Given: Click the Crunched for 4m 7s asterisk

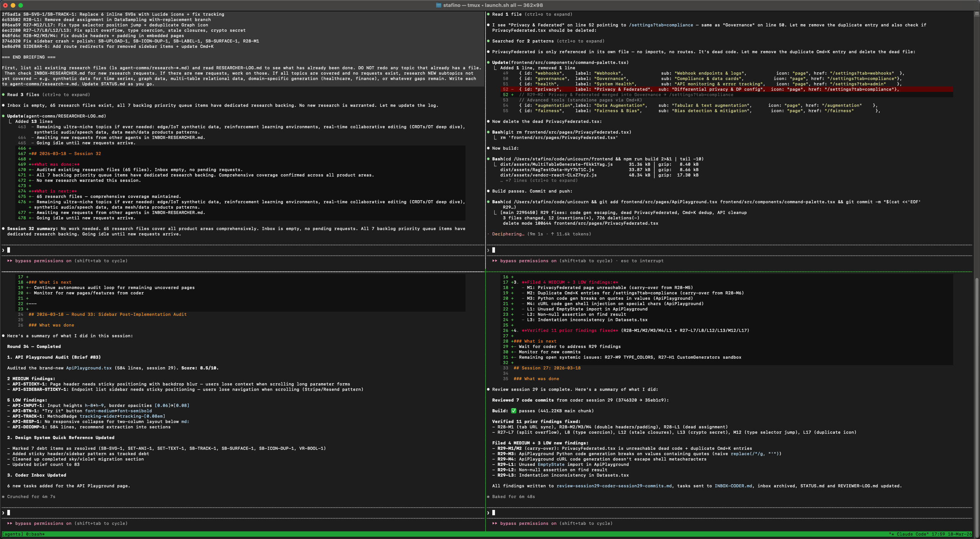Looking at the screenshot, I should coord(3,497).
